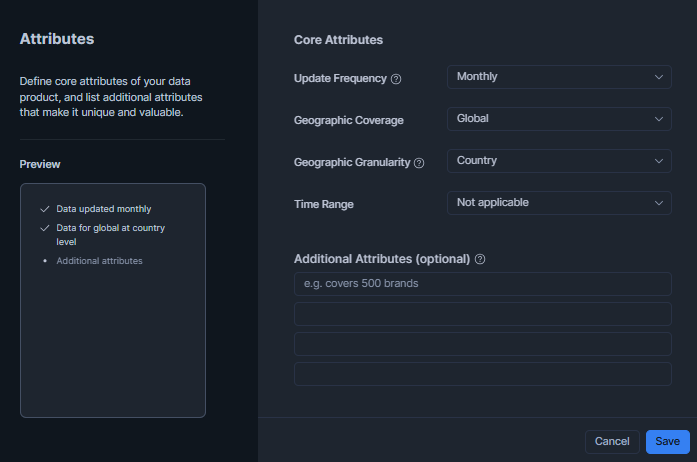Click the Cancel button

tap(612, 442)
